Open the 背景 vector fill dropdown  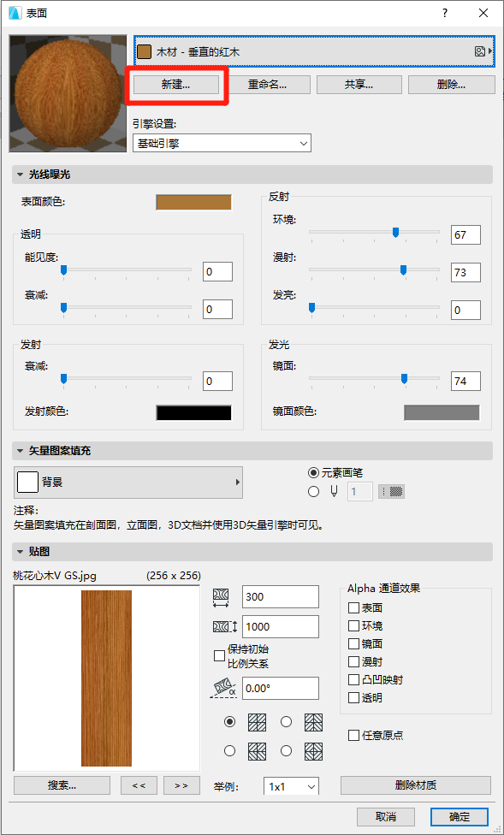127,483
